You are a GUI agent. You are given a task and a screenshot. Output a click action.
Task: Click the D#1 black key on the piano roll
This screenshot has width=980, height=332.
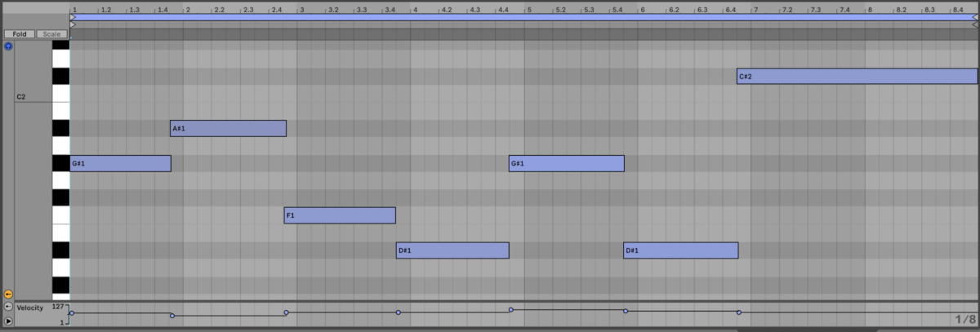point(61,250)
